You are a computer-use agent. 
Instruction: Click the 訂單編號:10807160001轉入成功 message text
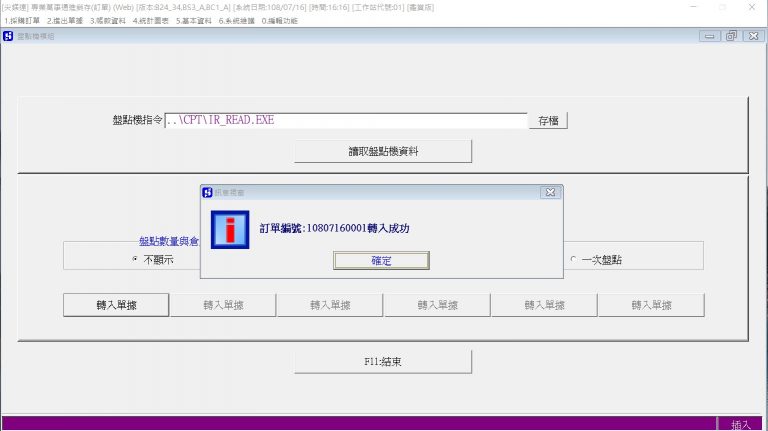335,228
